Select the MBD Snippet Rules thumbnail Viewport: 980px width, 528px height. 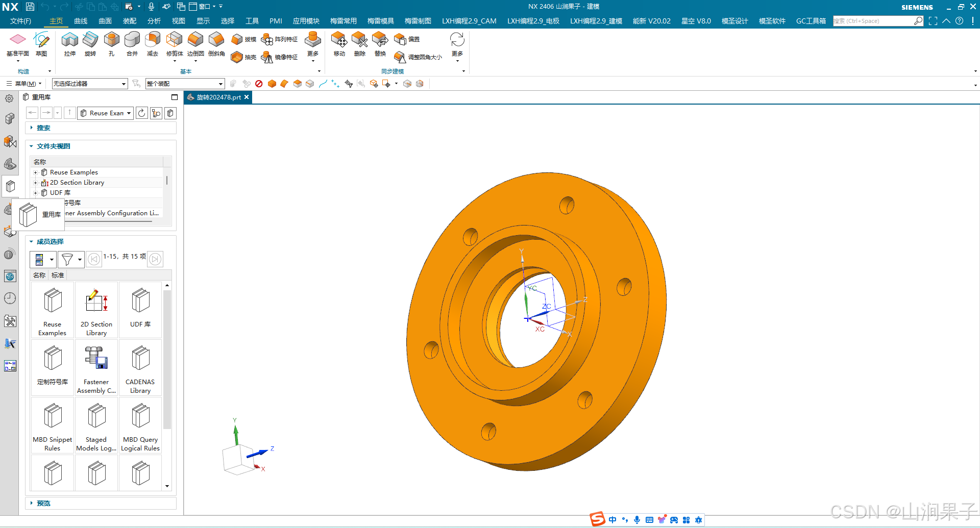pos(52,425)
